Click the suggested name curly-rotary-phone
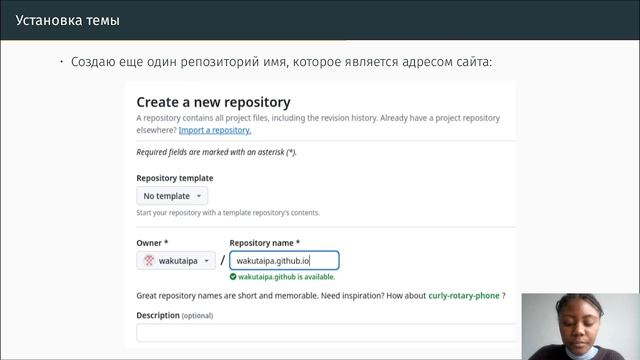The width and height of the screenshot is (640, 360). pyautogui.click(x=464, y=296)
